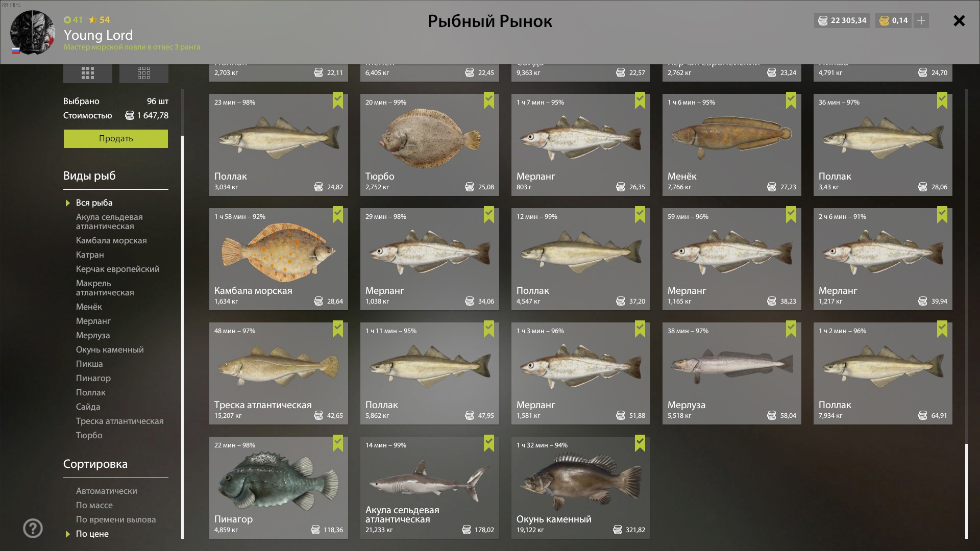The width and height of the screenshot is (980, 551).
Task: Select the Вся рыба filter
Action: [x=94, y=203]
